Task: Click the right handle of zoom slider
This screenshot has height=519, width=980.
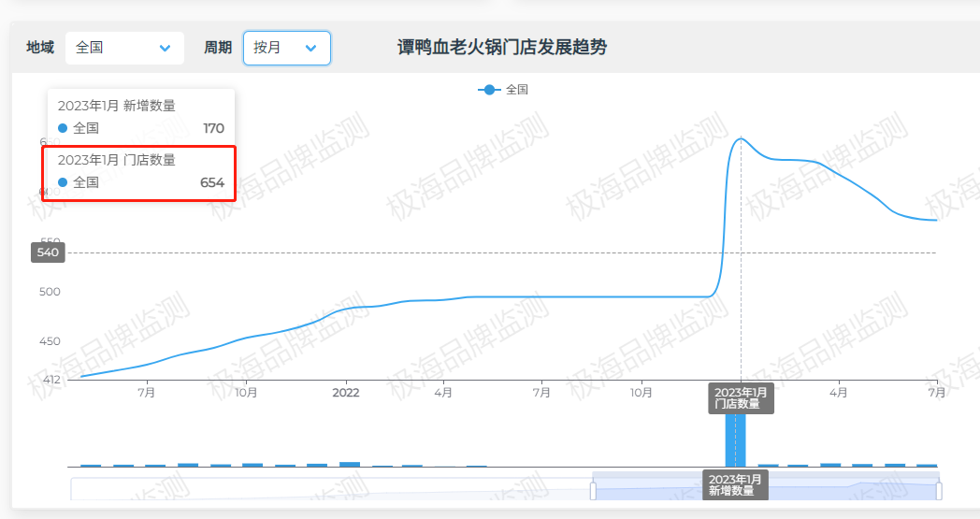Action: (x=939, y=491)
